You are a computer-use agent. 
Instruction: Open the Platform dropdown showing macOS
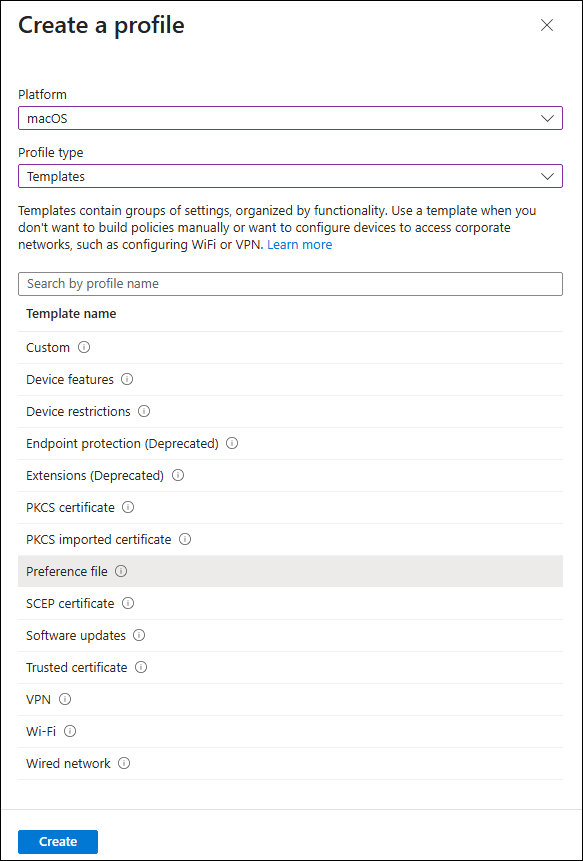coord(290,118)
